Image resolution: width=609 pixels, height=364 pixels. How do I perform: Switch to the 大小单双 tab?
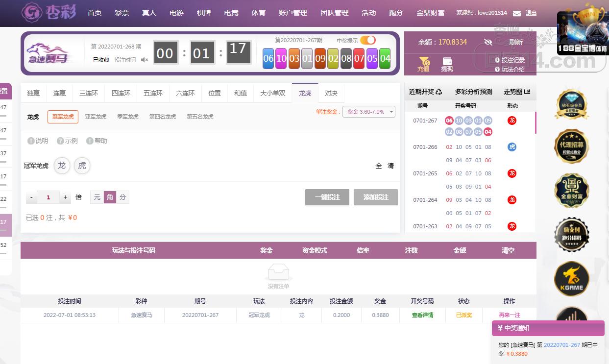(272, 93)
